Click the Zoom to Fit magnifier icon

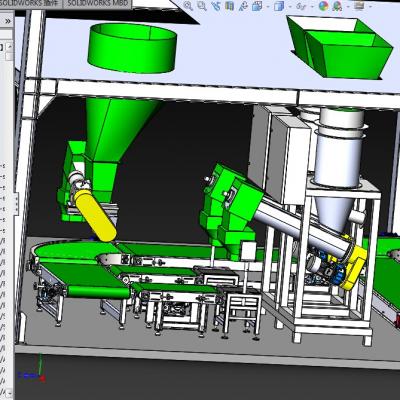[188, 6]
